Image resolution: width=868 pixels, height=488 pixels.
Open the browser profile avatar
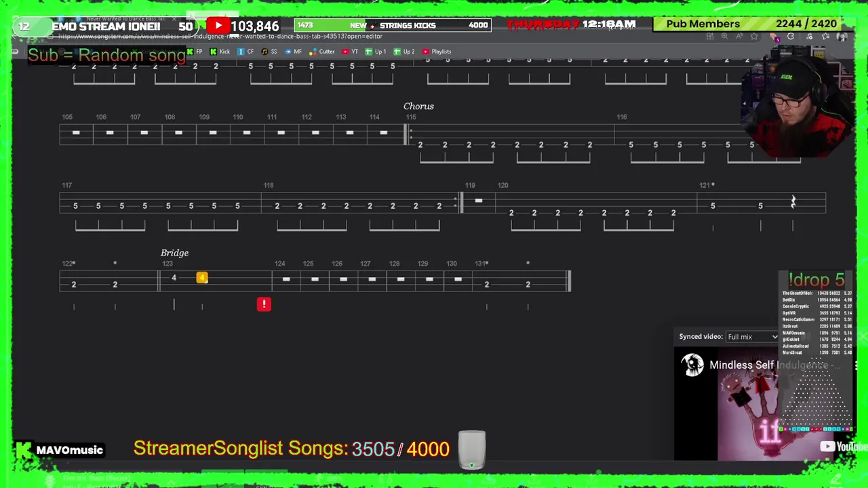(x=842, y=37)
